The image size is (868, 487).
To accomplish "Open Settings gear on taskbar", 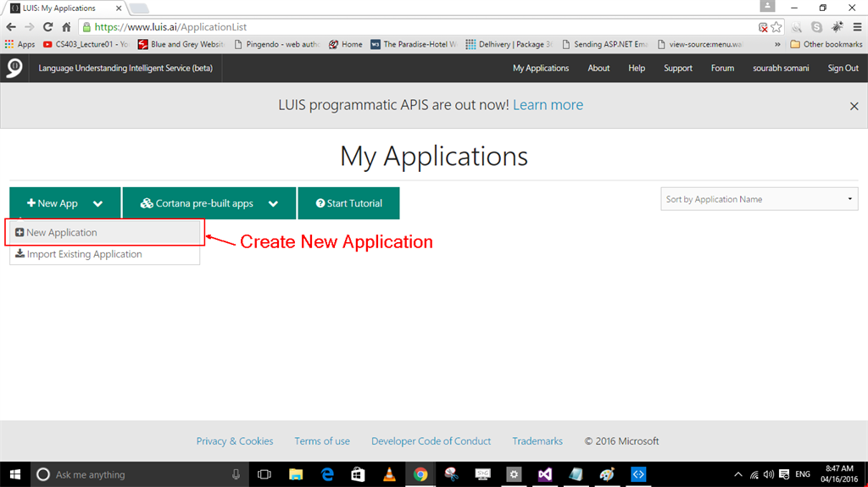I will coord(514,474).
